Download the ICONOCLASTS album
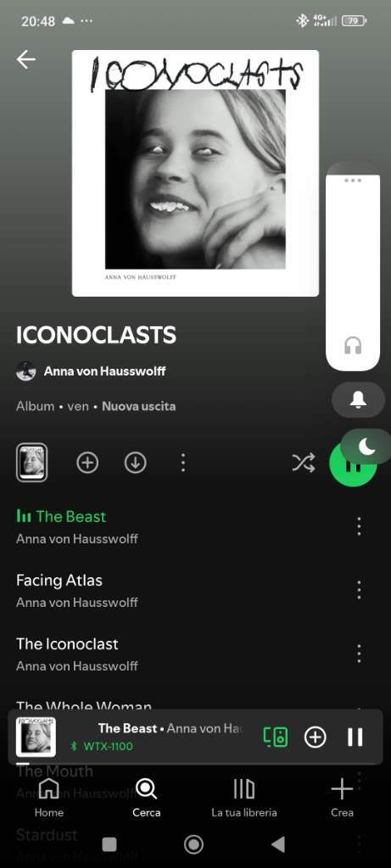 click(x=135, y=463)
